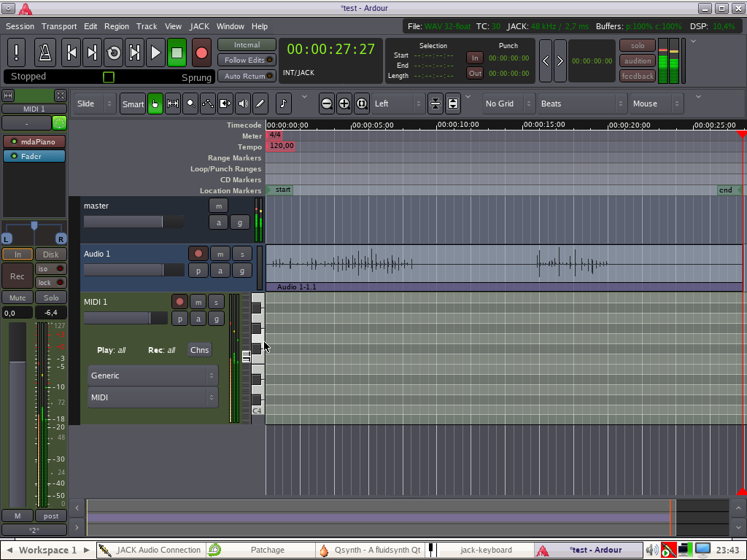Click the Chns channel selector button
Screen dimensions: 747x560
click(199, 350)
